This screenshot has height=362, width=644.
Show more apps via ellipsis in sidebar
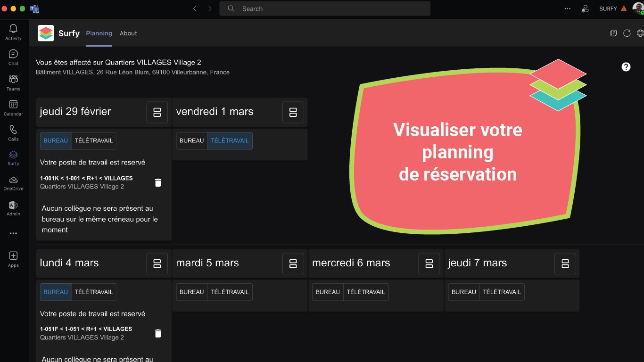point(13,233)
